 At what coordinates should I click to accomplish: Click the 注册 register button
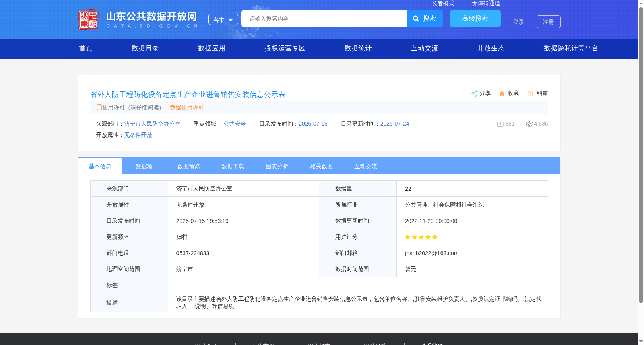549,22
